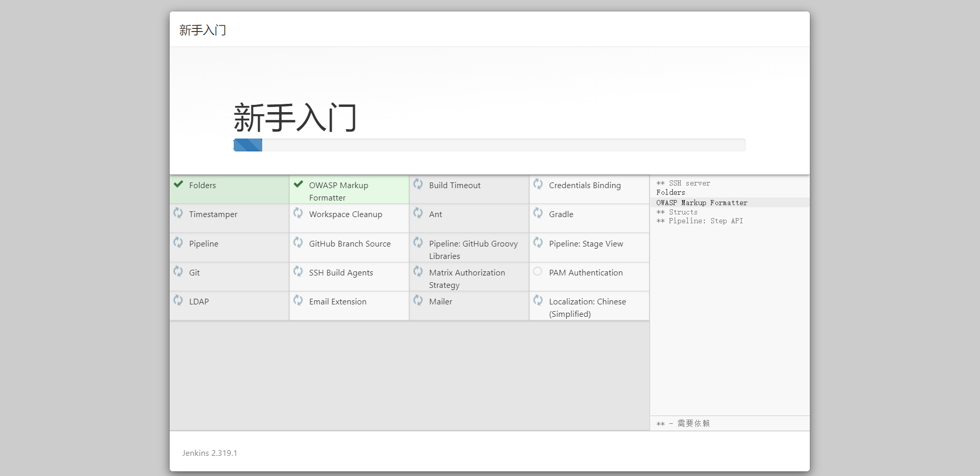Select the PAM Authentication label
This screenshot has height=476, width=980.
[x=586, y=272]
